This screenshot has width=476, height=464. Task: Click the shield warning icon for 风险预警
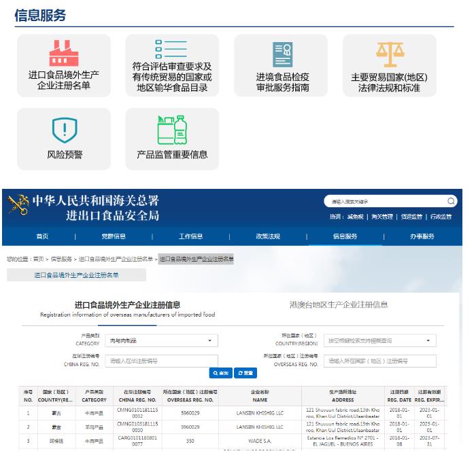tap(65, 130)
